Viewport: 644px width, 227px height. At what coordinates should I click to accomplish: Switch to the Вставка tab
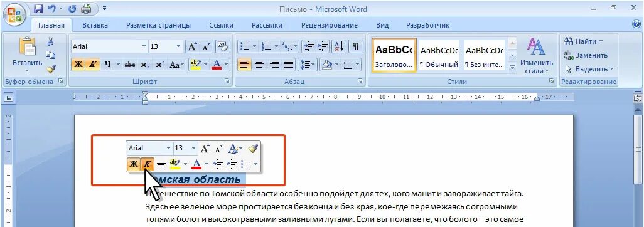click(95, 25)
